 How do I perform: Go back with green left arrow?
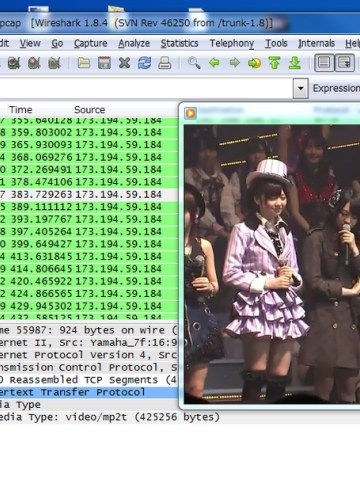214,63
